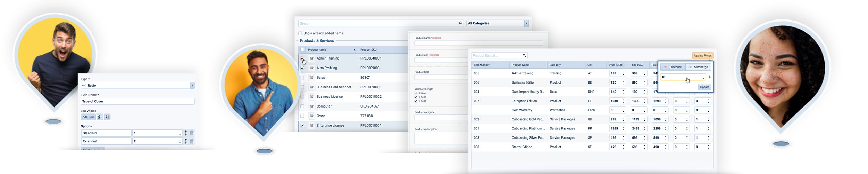This screenshot has height=174, width=868.
Task: Sort list values A to Z ascending
Action: point(100,117)
